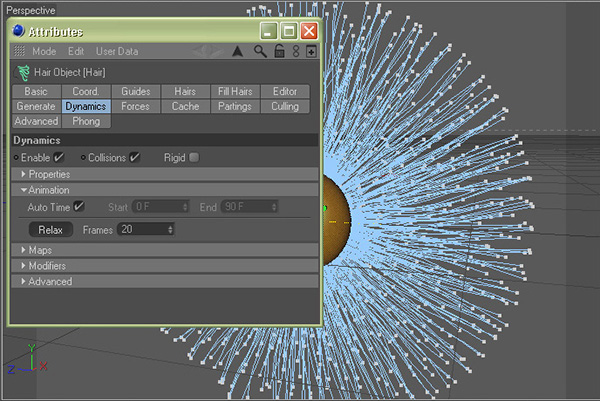This screenshot has width=600, height=401.
Task: Click the Collisions animation dot
Action: click(x=83, y=157)
